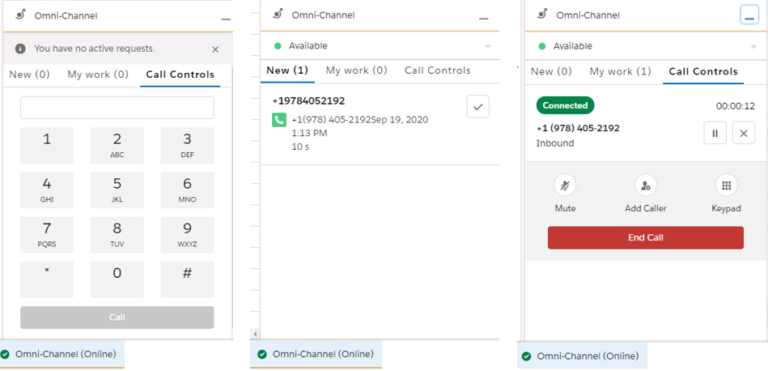Click the red End Call button

point(646,238)
